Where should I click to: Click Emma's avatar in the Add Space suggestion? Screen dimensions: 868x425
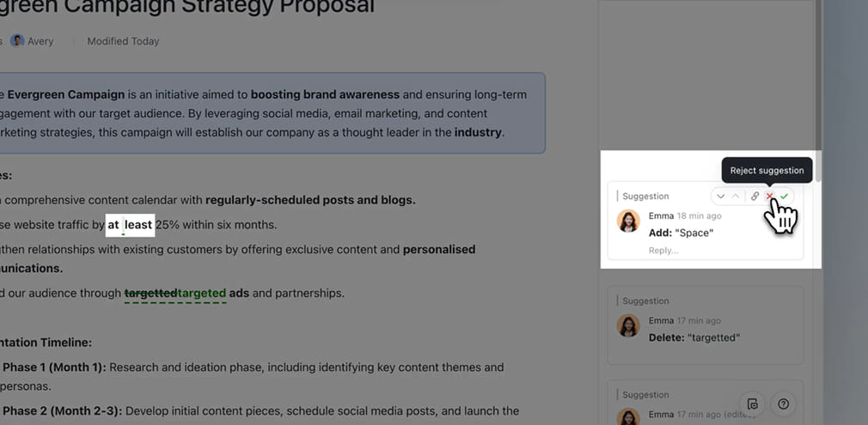[628, 222]
